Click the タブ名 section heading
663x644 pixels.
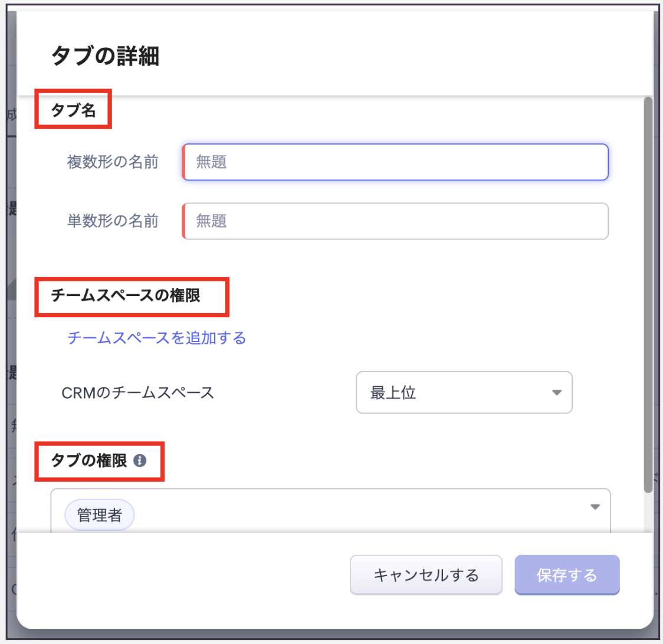[x=74, y=110]
